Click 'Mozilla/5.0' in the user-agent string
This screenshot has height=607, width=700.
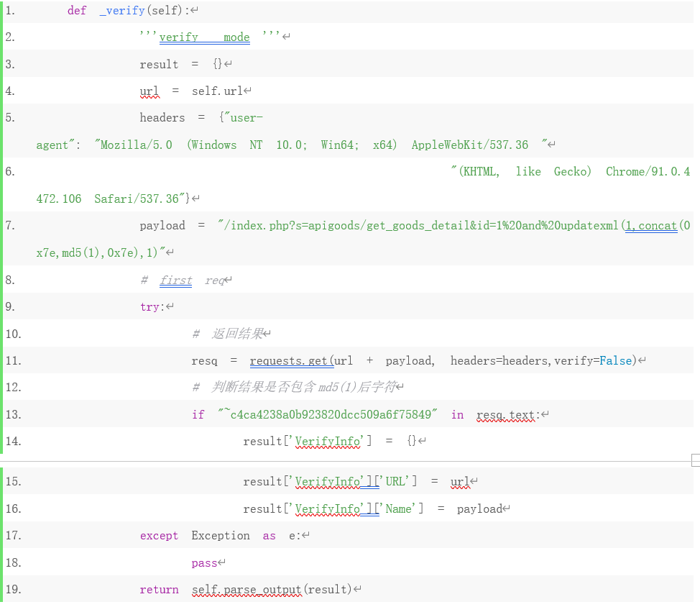tap(136, 145)
